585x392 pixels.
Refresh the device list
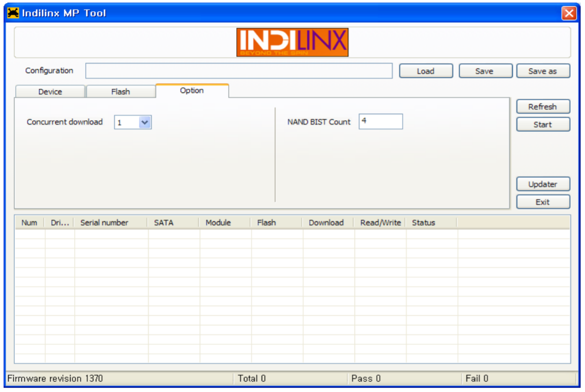tap(543, 106)
